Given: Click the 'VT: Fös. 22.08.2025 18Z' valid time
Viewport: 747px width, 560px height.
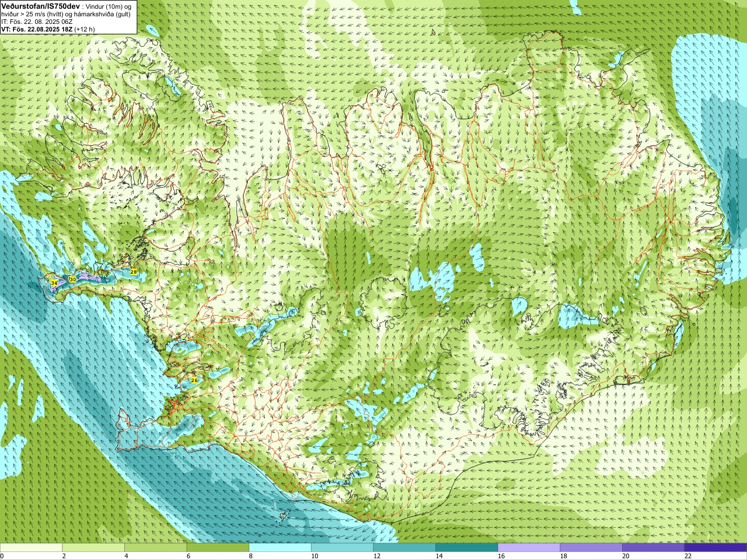Looking at the screenshot, I should 37,29.
